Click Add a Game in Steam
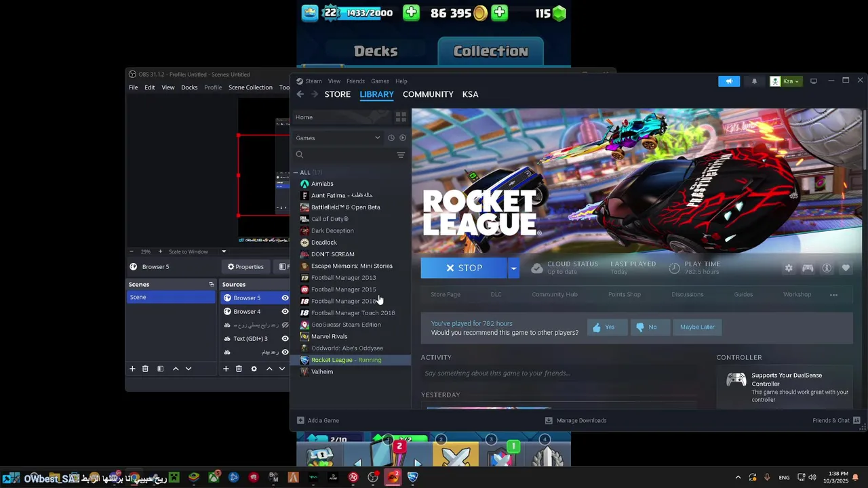 coord(318,420)
